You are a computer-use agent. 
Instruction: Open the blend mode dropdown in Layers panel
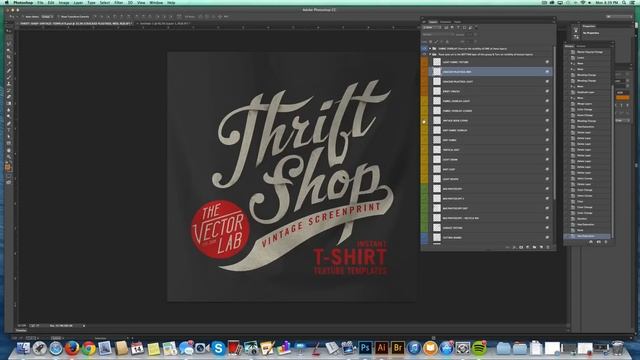coord(438,35)
